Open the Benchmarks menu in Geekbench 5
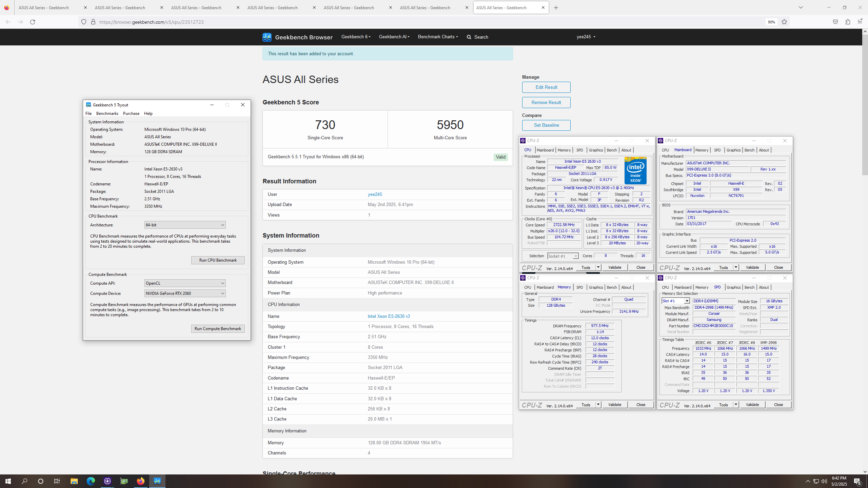This screenshot has height=488, width=868. pyautogui.click(x=107, y=114)
